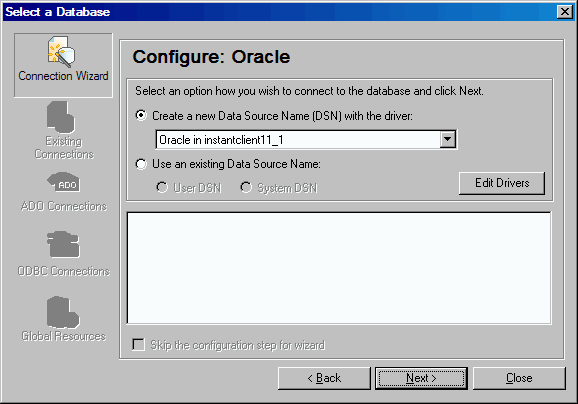Open the Connection Wizard icon

coord(61,52)
